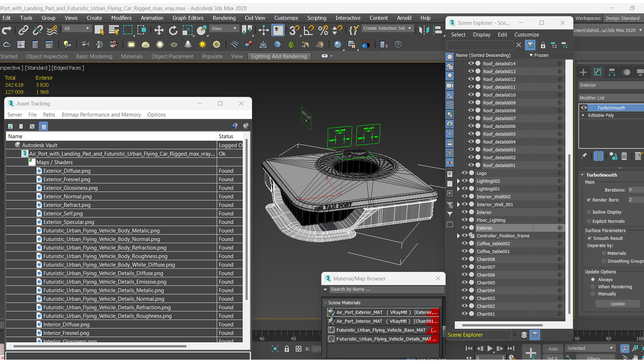The width and height of the screenshot is (644, 362).
Task: Click the Auto key button
Action: pyautogui.click(x=552, y=349)
